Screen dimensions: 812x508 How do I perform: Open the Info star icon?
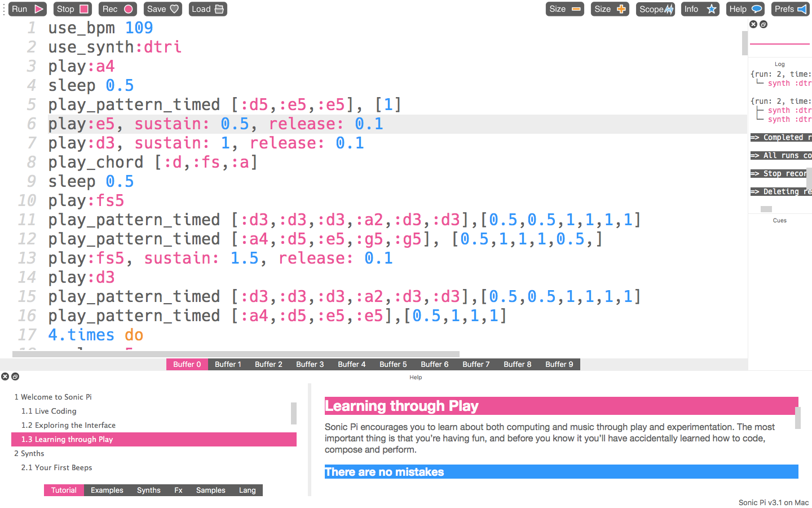[700, 9]
